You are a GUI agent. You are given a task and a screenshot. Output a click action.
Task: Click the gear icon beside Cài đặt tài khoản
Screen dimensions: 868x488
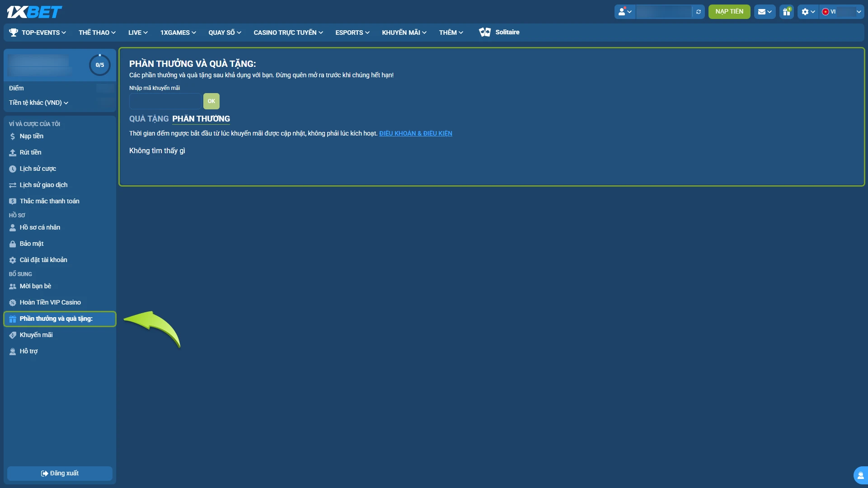(13, 260)
